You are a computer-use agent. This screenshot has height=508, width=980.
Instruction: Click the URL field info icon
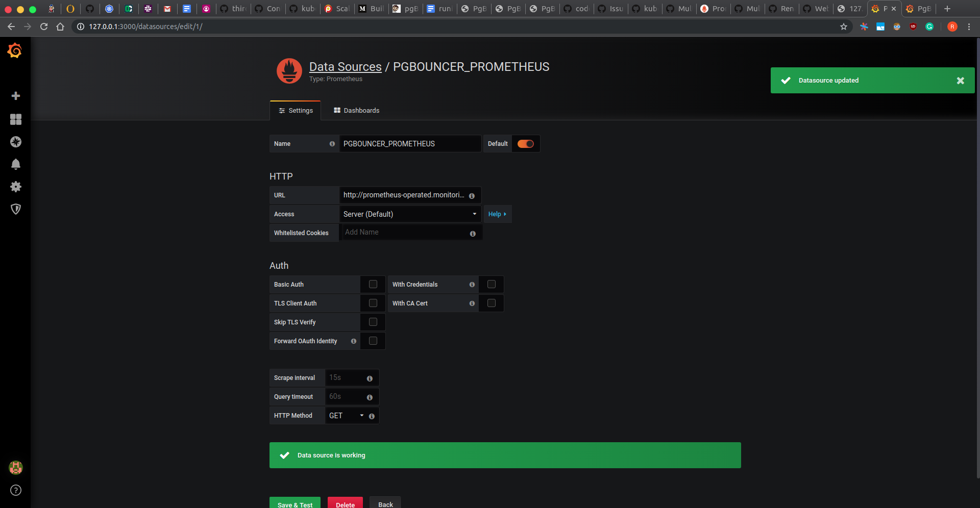[472, 196]
